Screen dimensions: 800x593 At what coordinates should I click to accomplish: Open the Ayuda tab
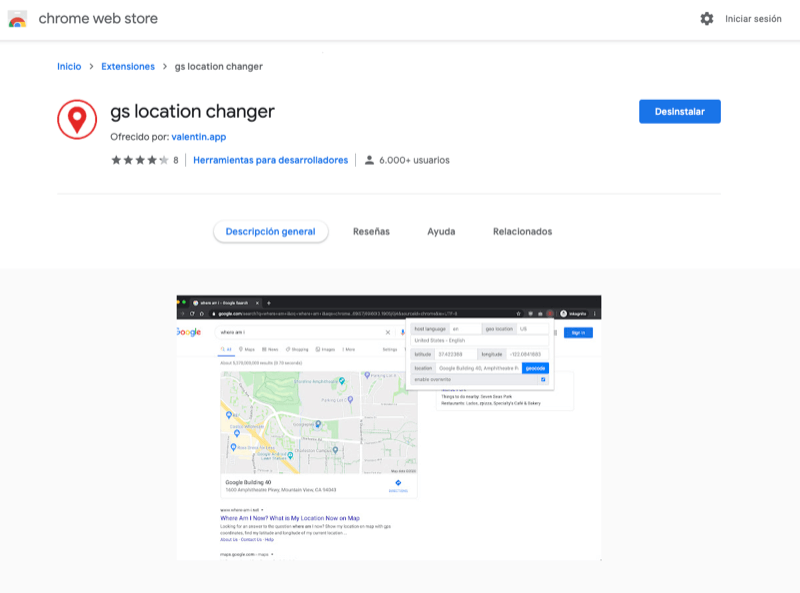tap(441, 232)
